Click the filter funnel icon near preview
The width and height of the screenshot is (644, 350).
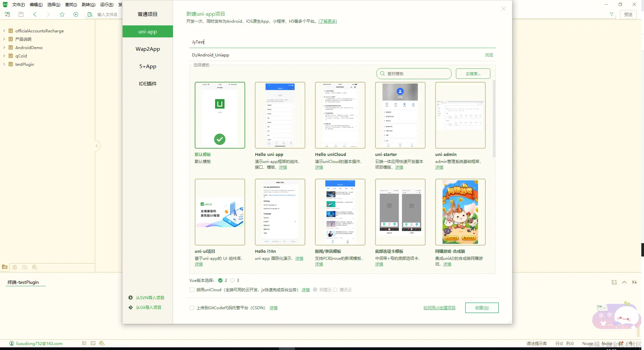(612, 14)
